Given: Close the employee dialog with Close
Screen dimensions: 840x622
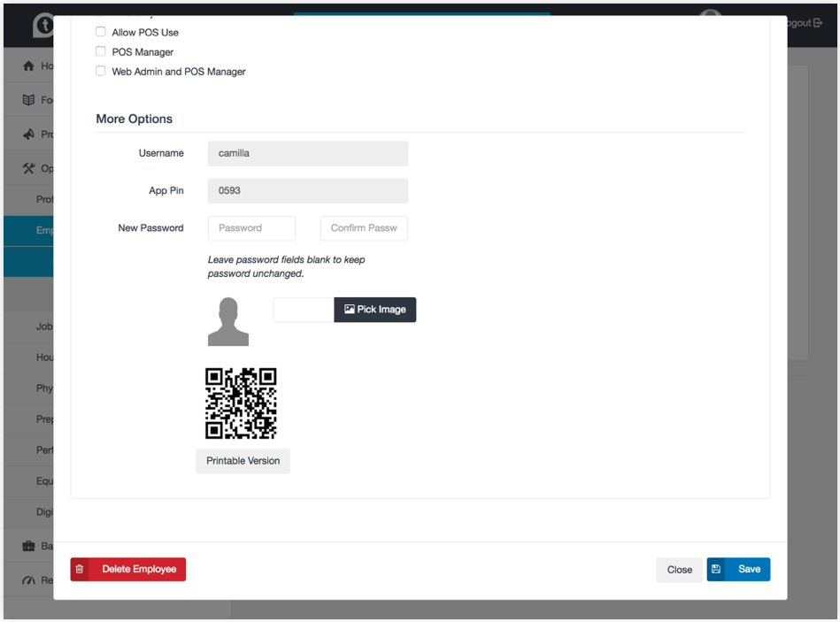Looking at the screenshot, I should pyautogui.click(x=679, y=570).
